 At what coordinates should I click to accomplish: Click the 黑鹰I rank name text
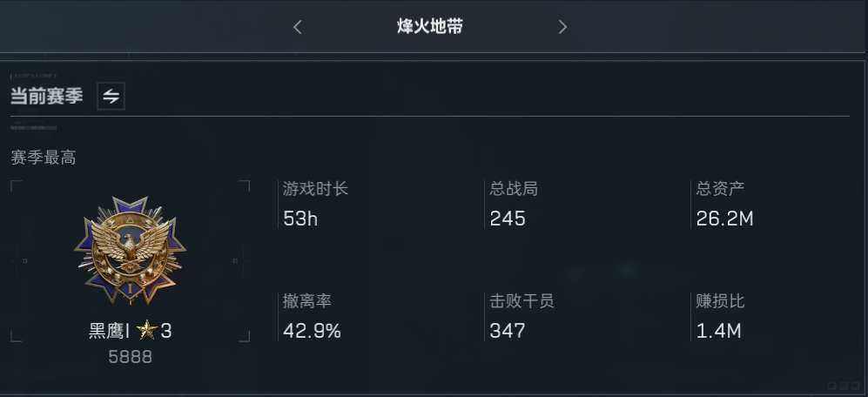[x=109, y=331]
